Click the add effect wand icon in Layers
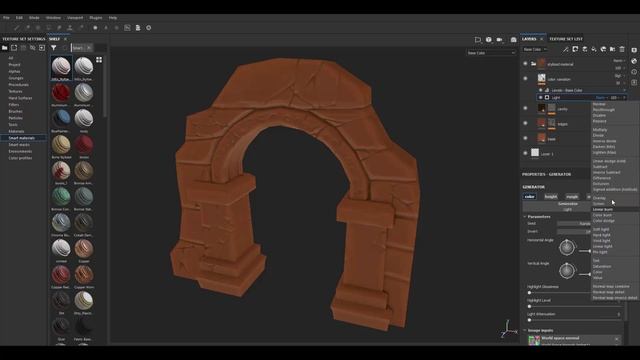 pyautogui.click(x=565, y=49)
